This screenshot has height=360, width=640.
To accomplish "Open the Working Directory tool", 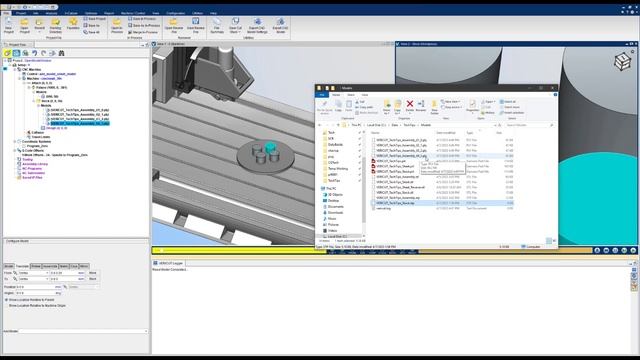I will tap(56, 26).
